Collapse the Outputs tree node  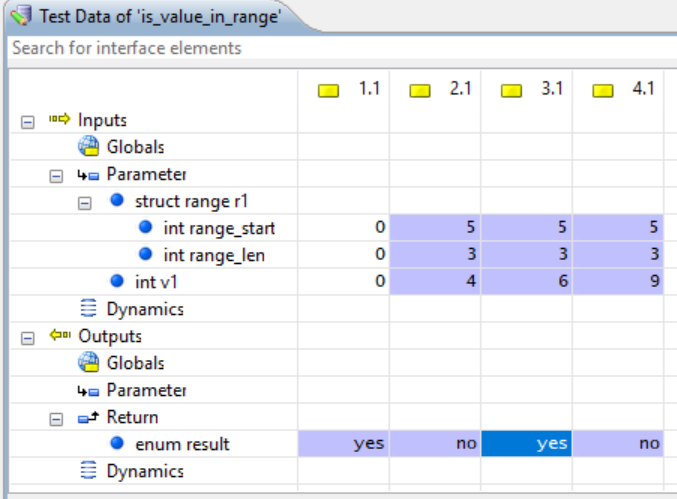coord(28,338)
